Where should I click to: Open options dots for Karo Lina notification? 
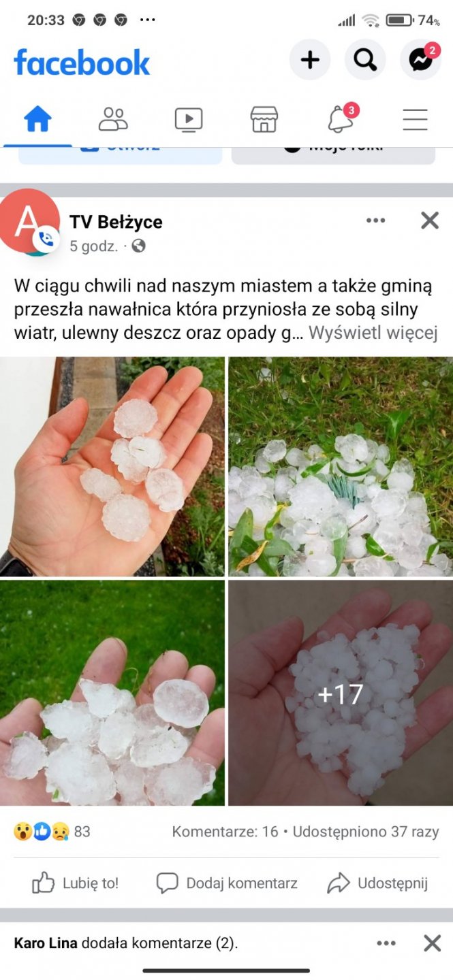pyautogui.click(x=386, y=943)
